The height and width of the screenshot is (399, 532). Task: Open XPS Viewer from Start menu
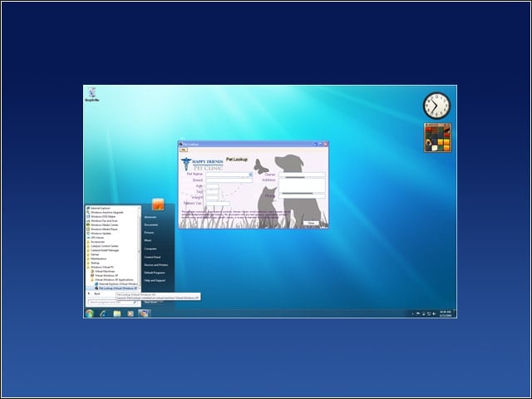click(x=96, y=238)
